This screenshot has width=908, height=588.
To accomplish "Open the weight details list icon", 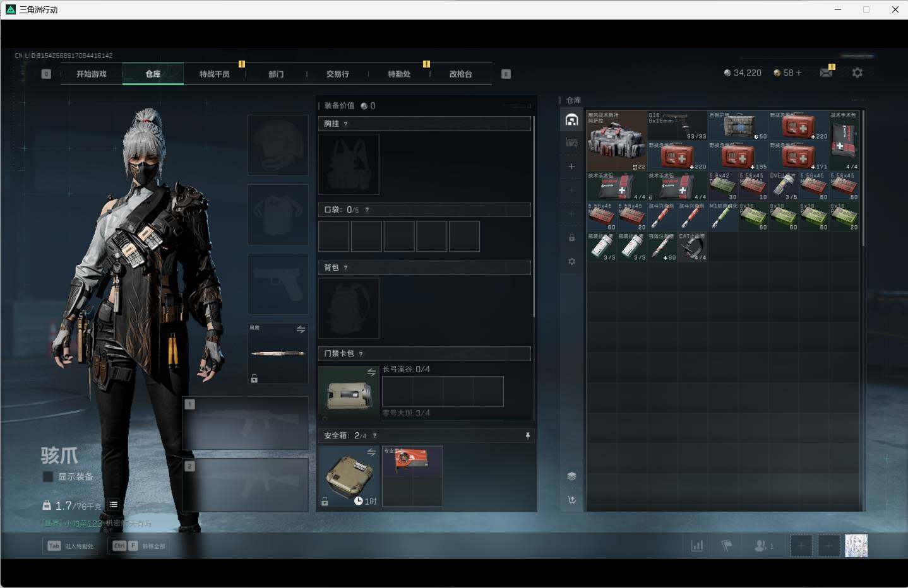I will (x=113, y=504).
